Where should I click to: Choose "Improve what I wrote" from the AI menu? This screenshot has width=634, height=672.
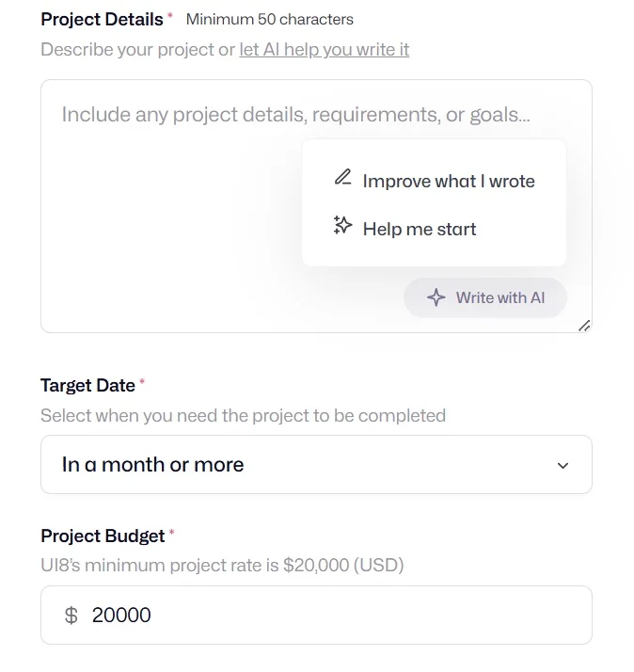point(448,182)
